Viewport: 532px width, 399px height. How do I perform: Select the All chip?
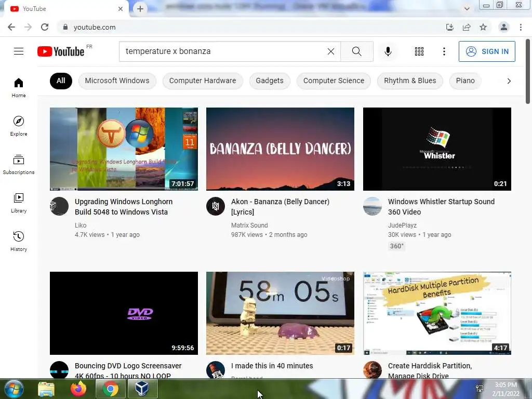tap(61, 81)
